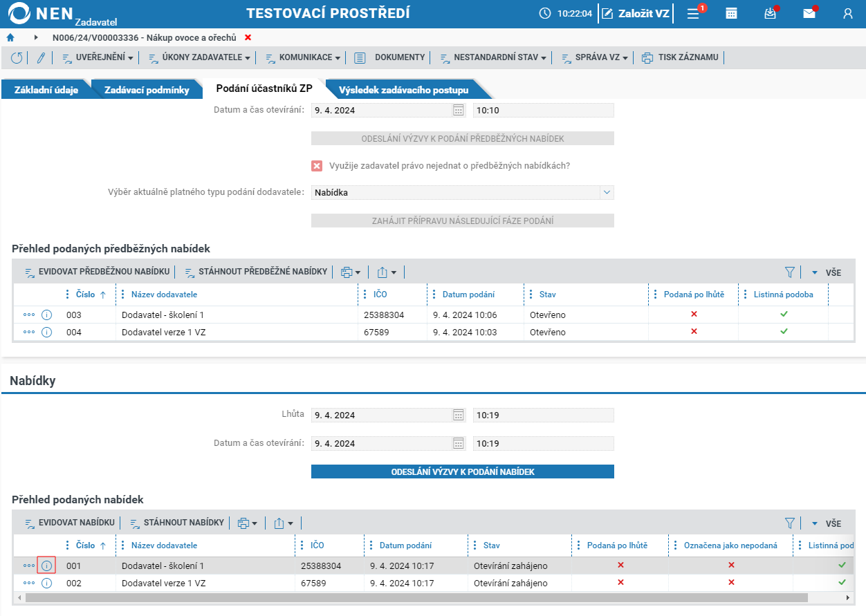This screenshot has width=866, height=616.
Task: Click Označena jako nepodaná column header
Action: (x=730, y=545)
